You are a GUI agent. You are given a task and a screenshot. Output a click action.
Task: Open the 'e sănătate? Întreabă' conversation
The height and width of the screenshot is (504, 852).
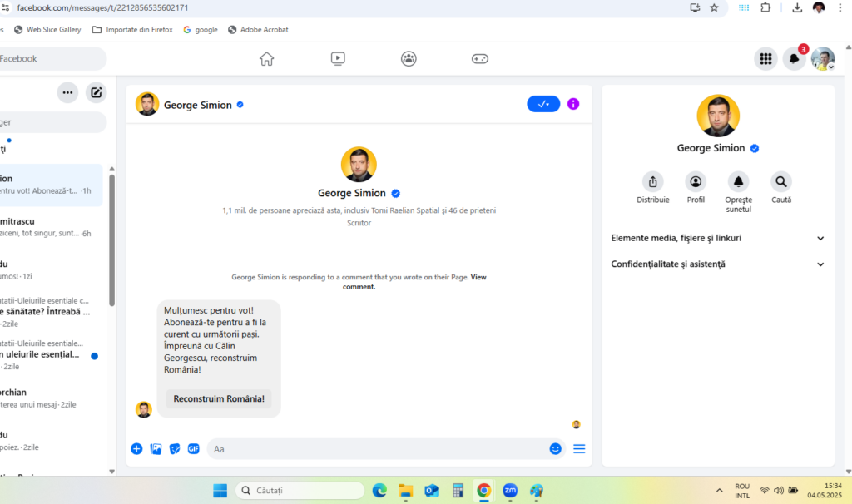(51, 312)
